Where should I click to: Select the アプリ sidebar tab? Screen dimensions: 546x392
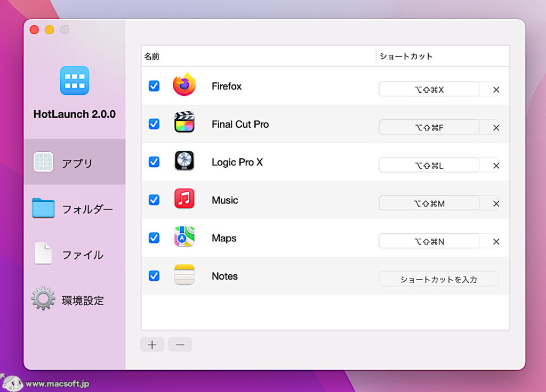coord(75,162)
